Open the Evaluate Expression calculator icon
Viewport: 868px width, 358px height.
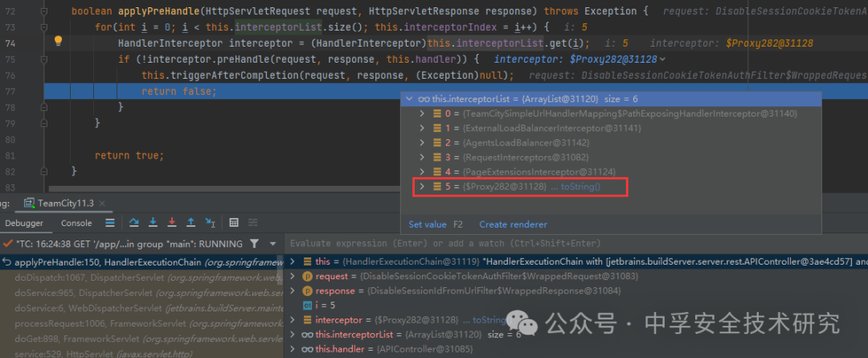[234, 223]
